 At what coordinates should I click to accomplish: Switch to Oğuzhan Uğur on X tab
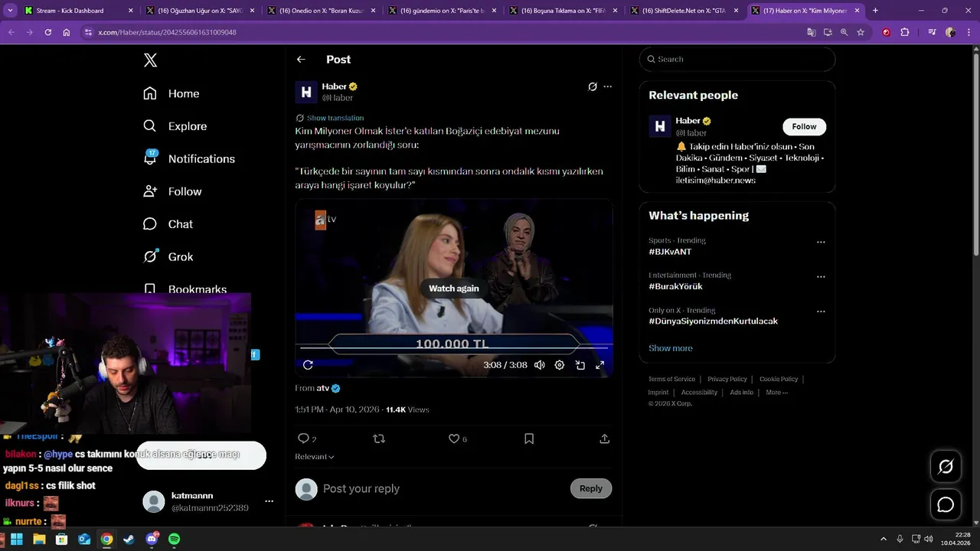(200, 11)
